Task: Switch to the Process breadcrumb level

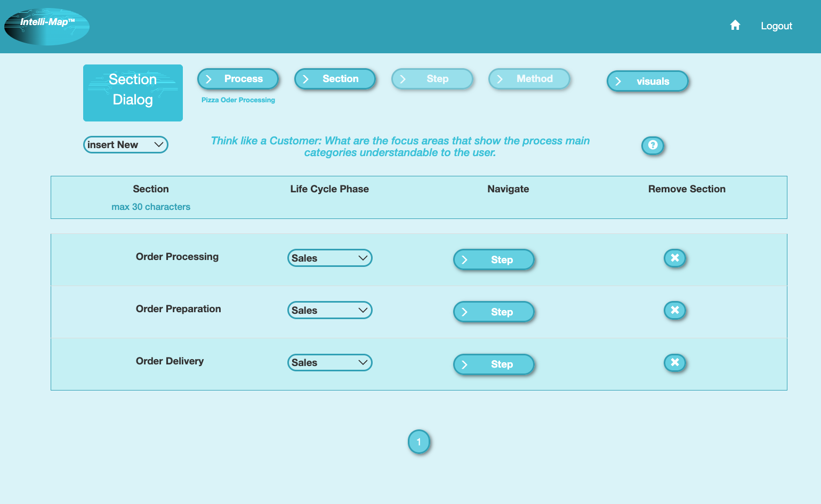Action: pos(238,78)
